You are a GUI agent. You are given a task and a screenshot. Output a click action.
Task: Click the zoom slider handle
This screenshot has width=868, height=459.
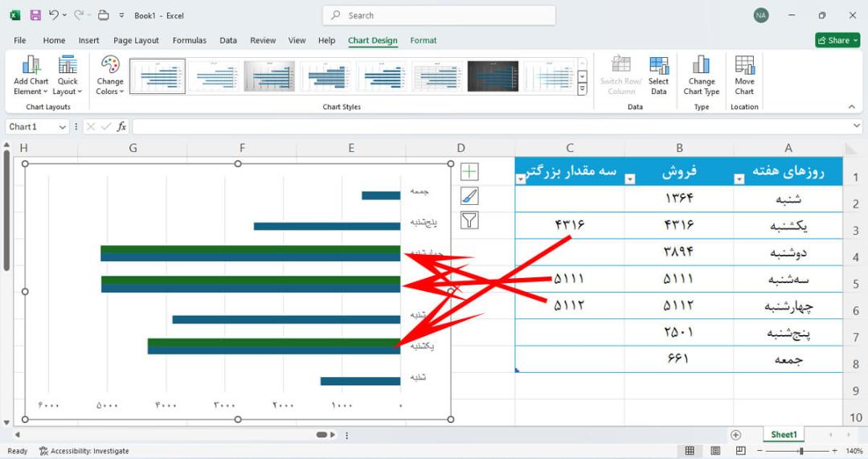(801, 451)
